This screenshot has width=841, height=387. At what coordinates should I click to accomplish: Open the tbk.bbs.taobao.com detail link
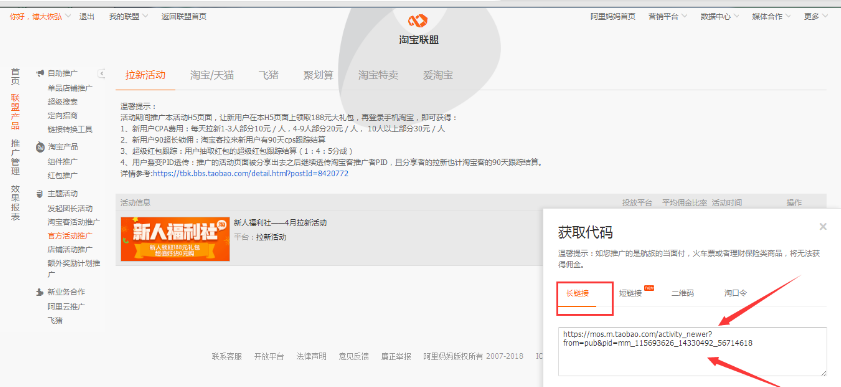point(250,174)
